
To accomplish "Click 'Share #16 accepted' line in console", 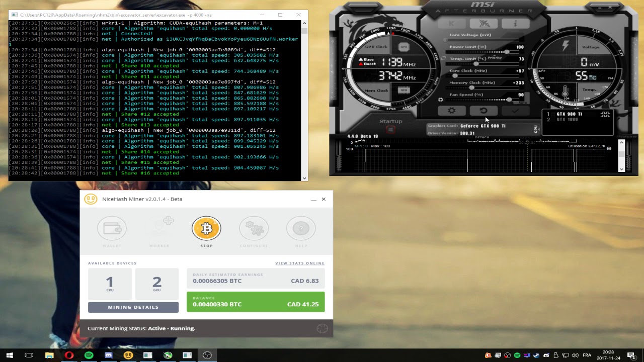I will tap(140, 173).
